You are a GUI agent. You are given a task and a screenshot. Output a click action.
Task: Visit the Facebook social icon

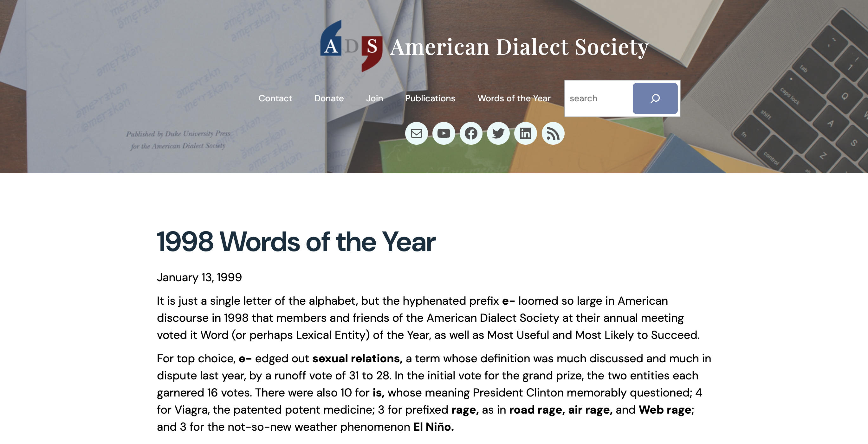471,134
